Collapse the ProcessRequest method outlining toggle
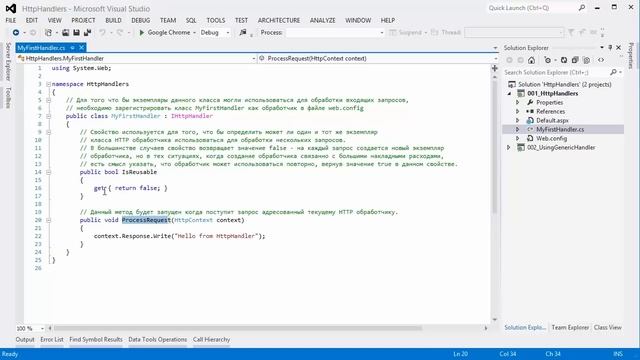This screenshot has width=640, height=360. (48, 220)
